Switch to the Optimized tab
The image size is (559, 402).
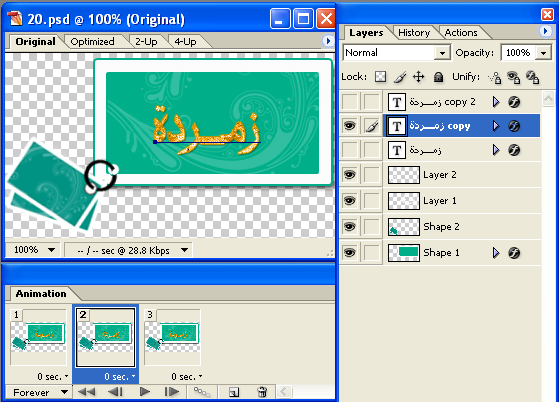pyautogui.click(x=92, y=42)
